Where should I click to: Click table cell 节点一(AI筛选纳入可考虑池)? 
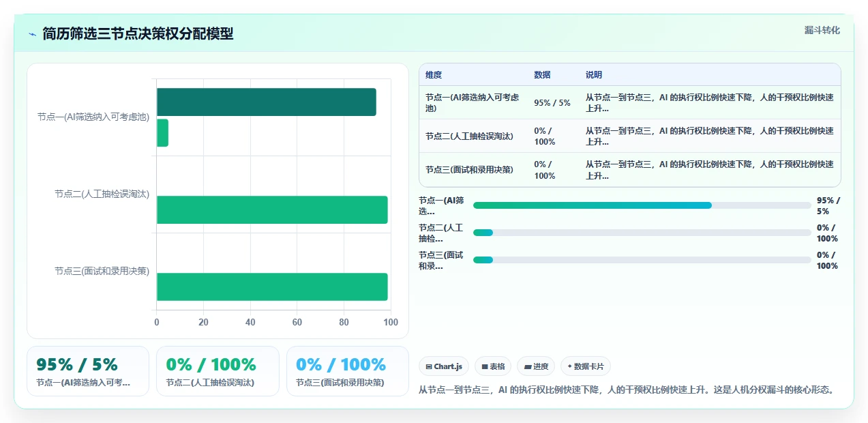(x=472, y=103)
